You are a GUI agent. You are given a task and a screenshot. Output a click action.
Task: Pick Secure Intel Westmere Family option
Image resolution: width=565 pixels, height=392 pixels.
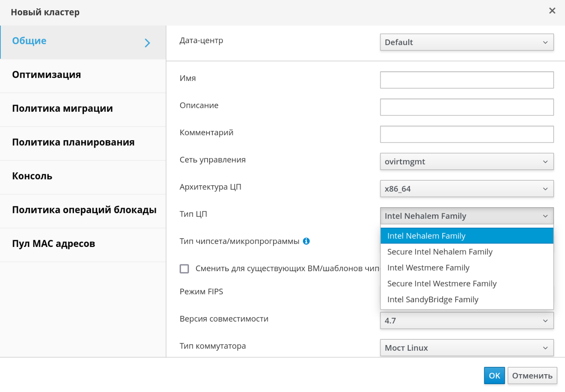[x=442, y=284]
